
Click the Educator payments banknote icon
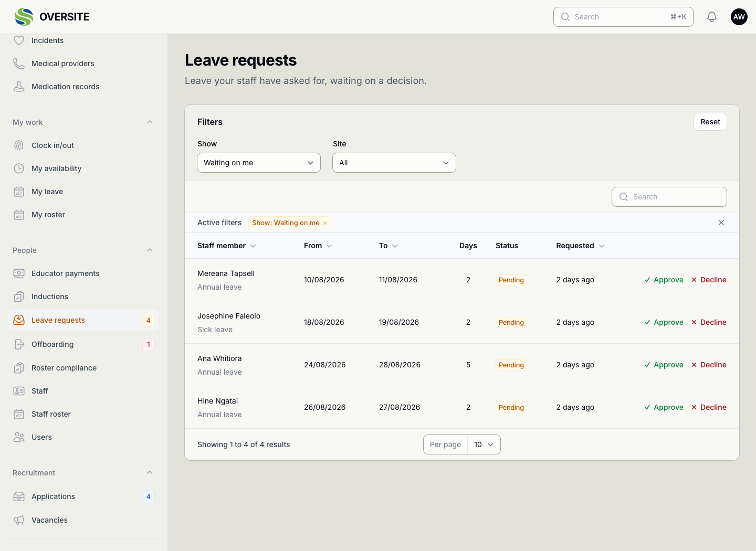point(19,273)
